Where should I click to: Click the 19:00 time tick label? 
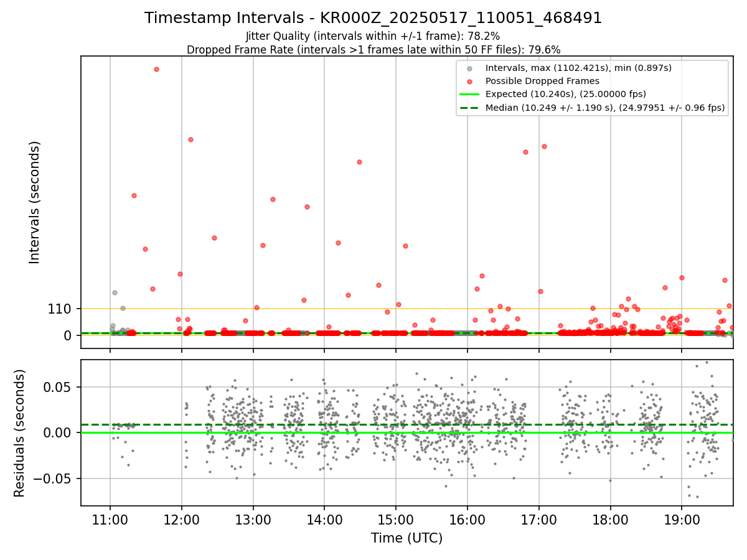pyautogui.click(x=682, y=519)
